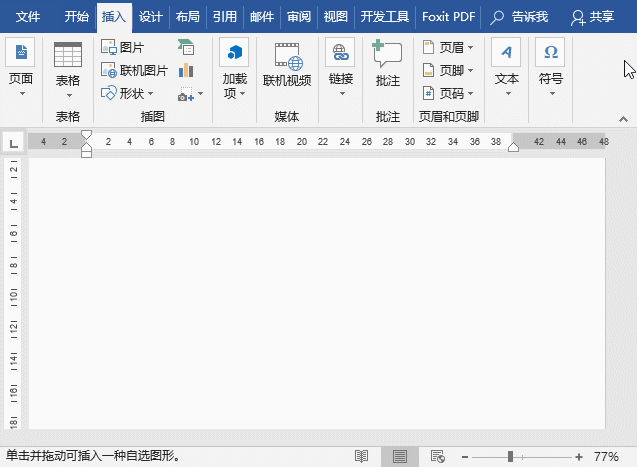Click the zoom slider handle
Image resolution: width=637 pixels, height=467 pixels.
click(511, 456)
